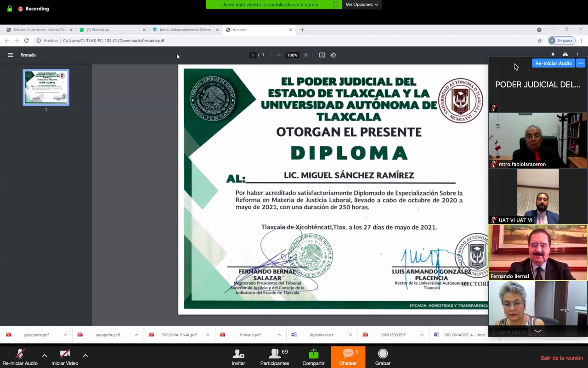Expand the audio options arrow
Screen dimensions: 588x368
click(x=45, y=355)
